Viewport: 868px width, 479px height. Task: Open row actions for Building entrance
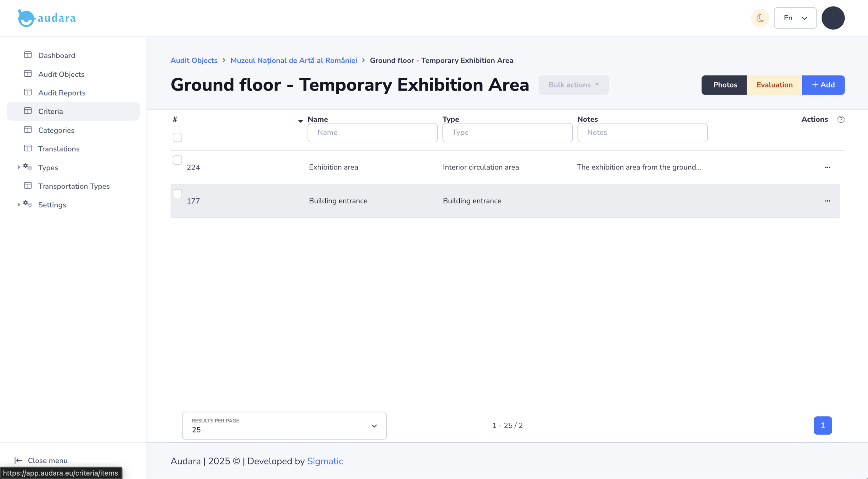(827, 201)
